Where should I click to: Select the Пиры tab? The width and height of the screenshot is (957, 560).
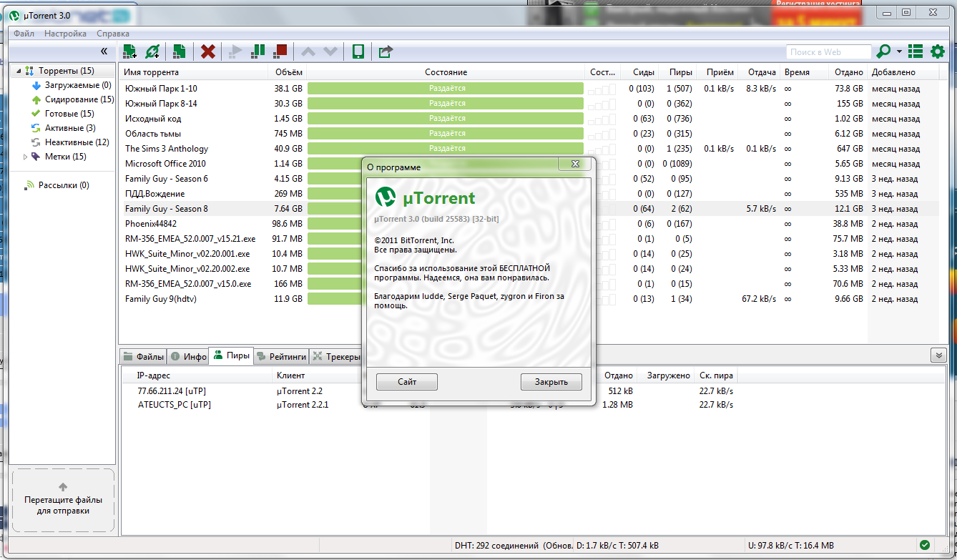pyautogui.click(x=231, y=355)
